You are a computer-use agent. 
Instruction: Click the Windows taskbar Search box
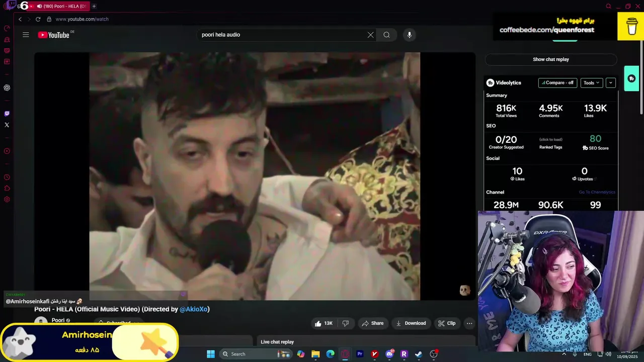coord(255,354)
